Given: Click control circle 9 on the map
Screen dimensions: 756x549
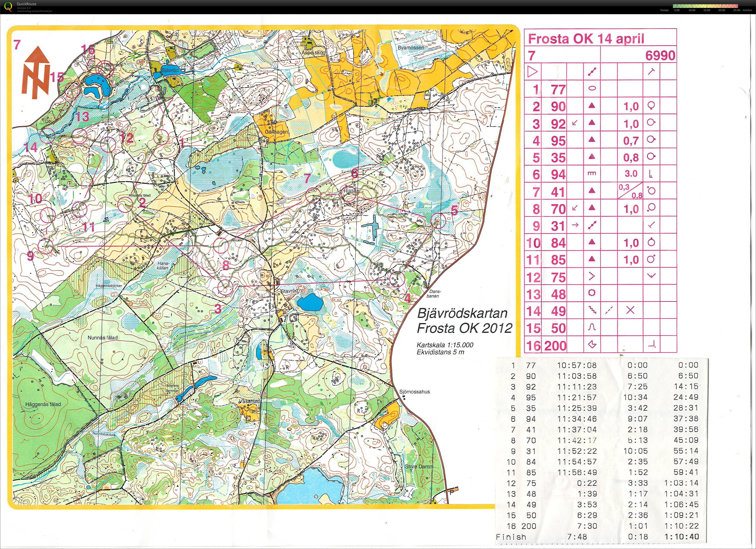Looking at the screenshot, I should pos(46,246).
